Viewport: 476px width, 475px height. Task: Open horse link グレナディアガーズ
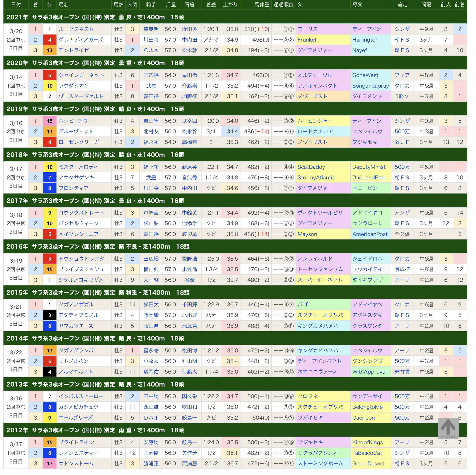[x=81, y=40]
